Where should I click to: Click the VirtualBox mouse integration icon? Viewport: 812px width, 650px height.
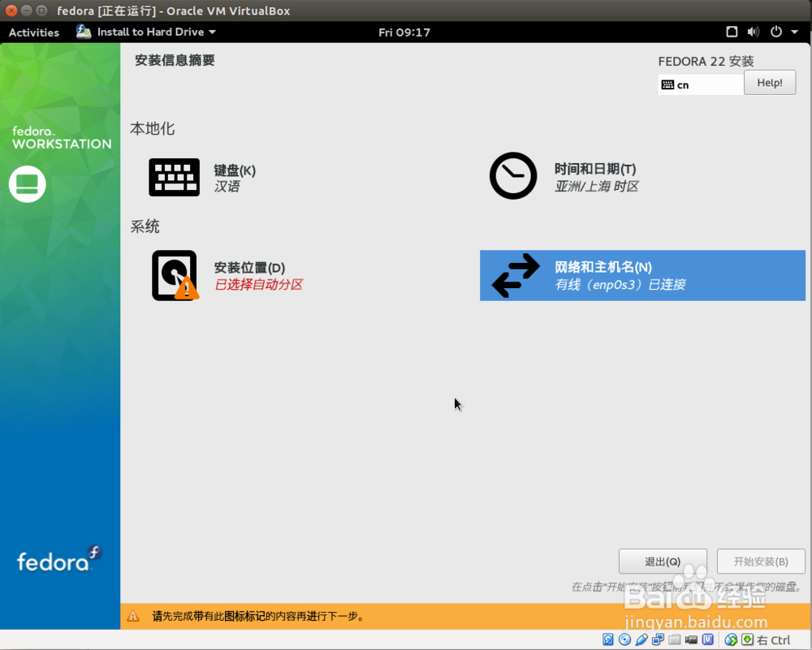[730, 639]
